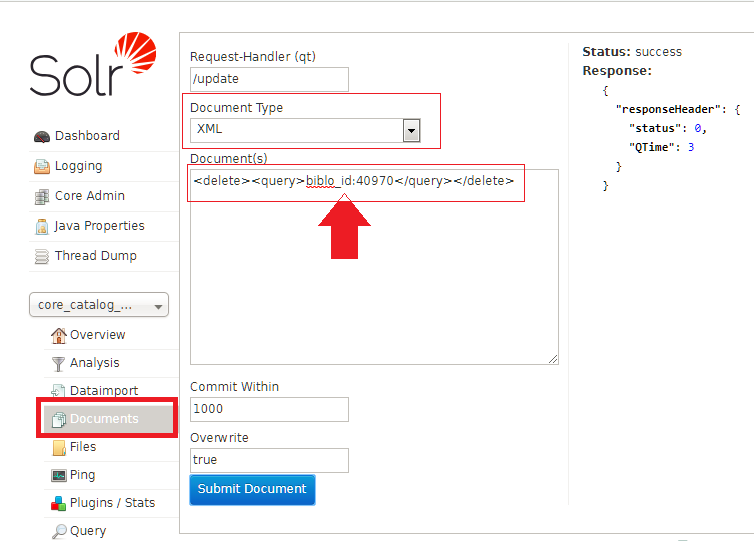
Task: Open Plugins / Stats page
Action: tap(113, 503)
